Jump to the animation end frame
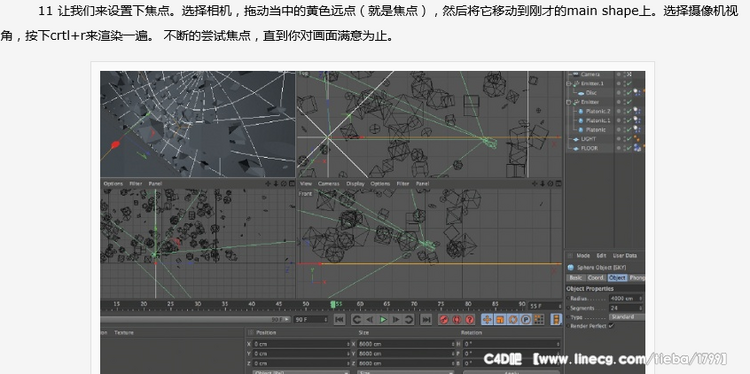Viewport: 750px width, 374px height. (x=426, y=320)
